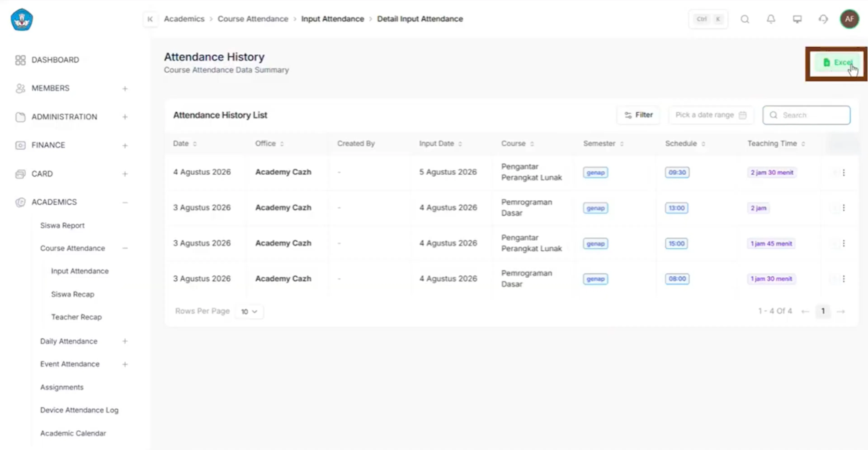Screen dimensions: 868x450
Task: Click the school logo in the sidebar
Action: coord(22,19)
